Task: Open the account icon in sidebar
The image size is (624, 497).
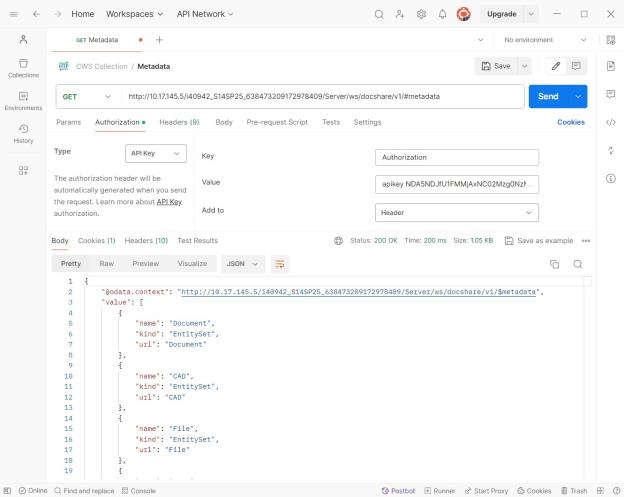Action: click(x=23, y=39)
